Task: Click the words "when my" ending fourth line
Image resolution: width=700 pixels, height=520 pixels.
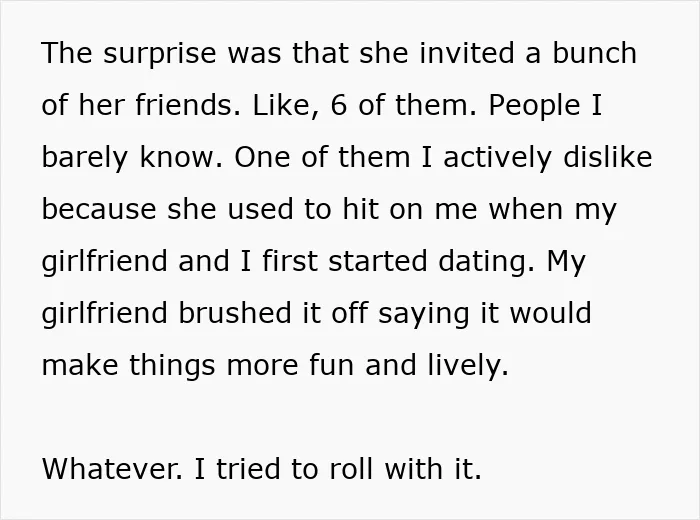Action: tap(553, 210)
